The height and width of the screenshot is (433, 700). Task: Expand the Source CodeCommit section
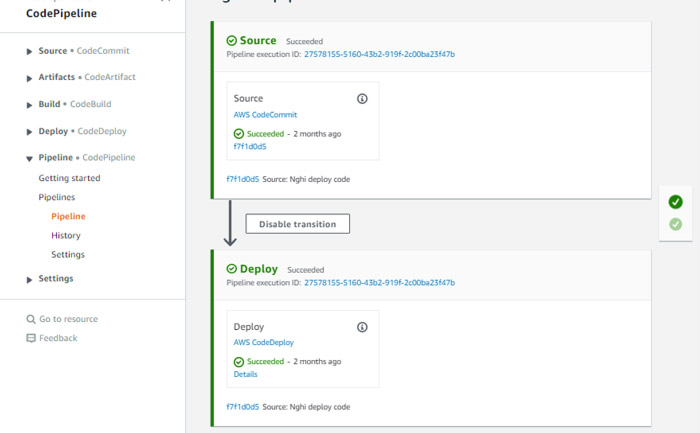(29, 51)
